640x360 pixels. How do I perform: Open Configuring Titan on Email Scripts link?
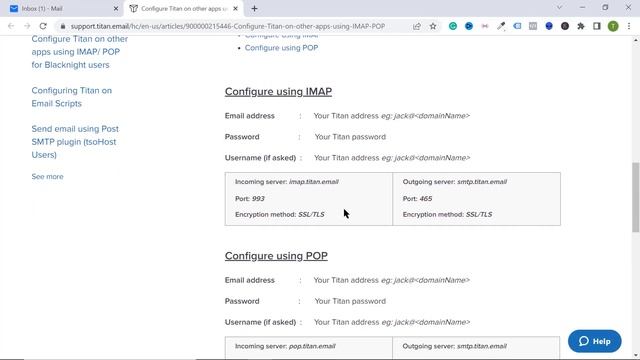(71, 97)
